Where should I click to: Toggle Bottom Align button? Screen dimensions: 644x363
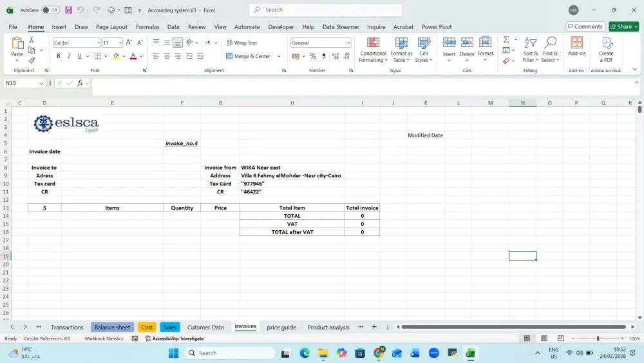(178, 43)
